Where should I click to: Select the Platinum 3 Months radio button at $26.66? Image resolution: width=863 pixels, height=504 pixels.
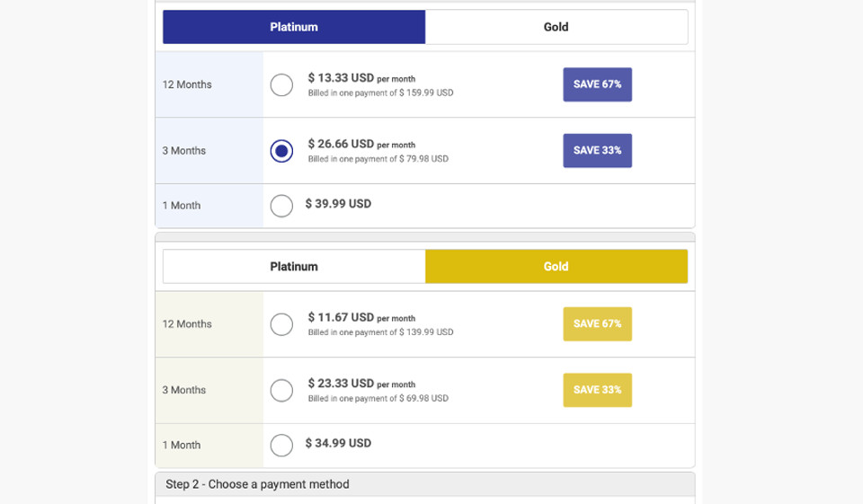click(x=281, y=151)
